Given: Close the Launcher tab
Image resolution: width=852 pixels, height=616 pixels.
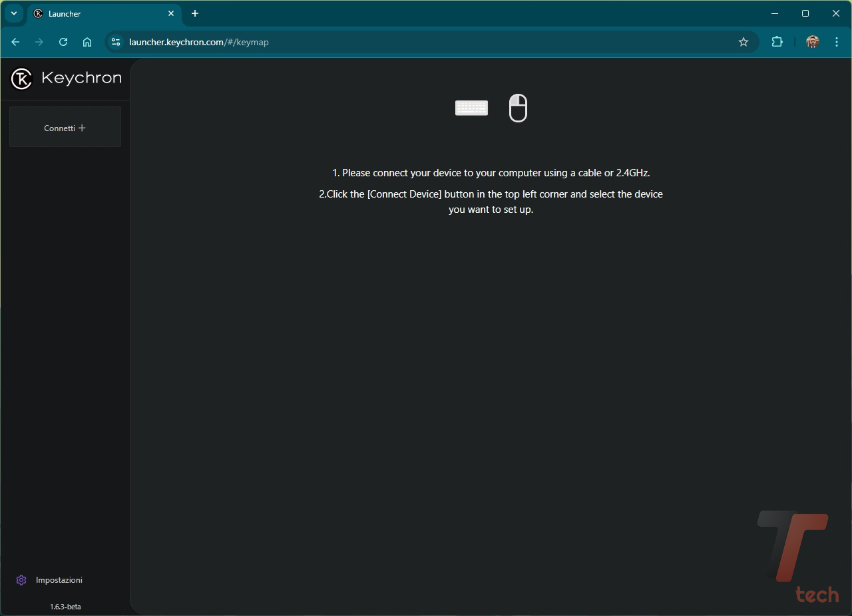Looking at the screenshot, I should [171, 13].
